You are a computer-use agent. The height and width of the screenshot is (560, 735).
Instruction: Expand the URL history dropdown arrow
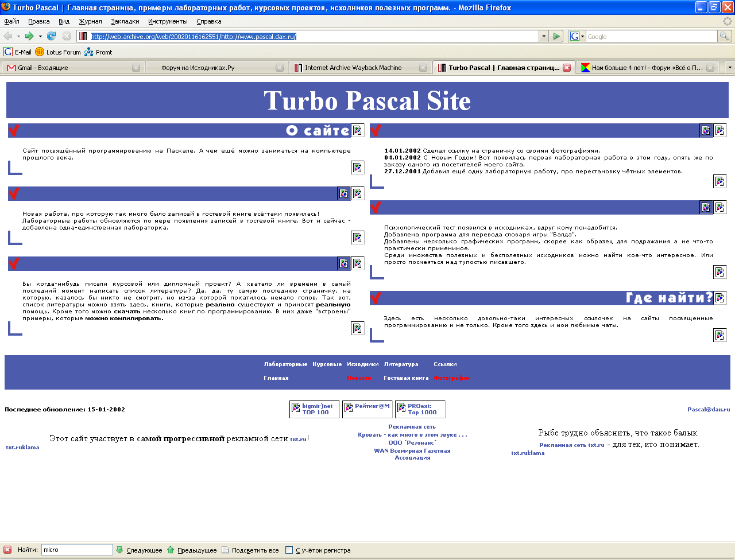pyautogui.click(x=544, y=36)
